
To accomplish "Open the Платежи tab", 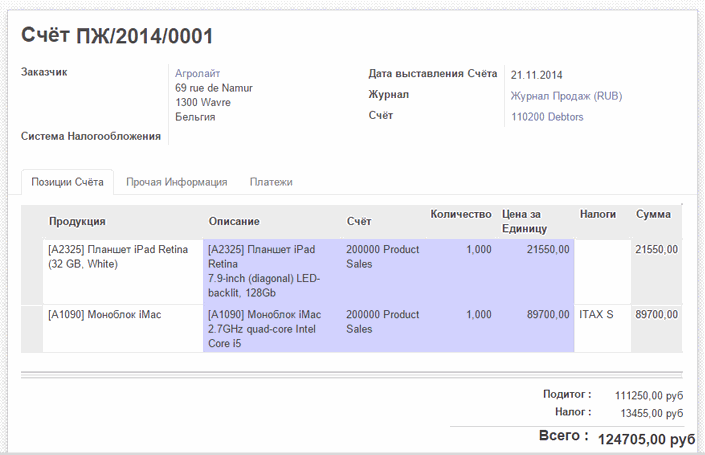I will (271, 182).
